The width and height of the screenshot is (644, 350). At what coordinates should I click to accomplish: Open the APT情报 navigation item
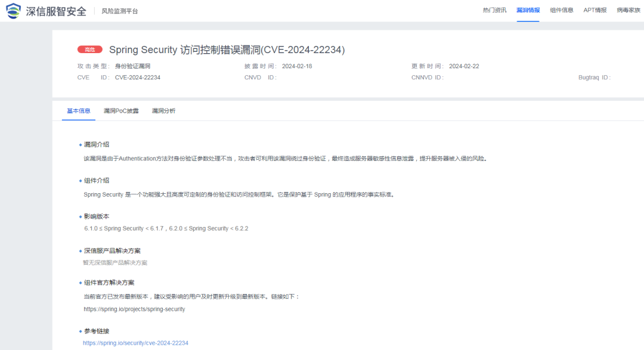[595, 10]
